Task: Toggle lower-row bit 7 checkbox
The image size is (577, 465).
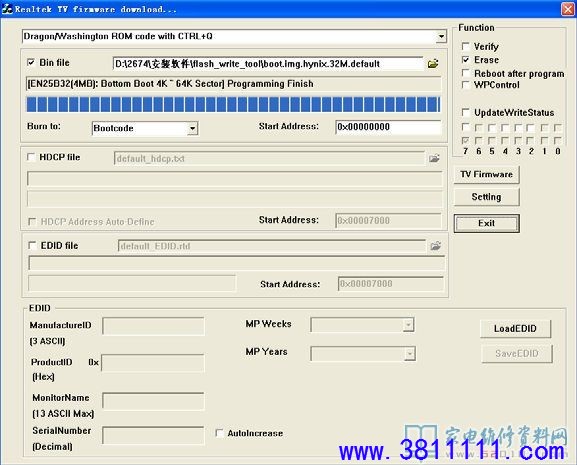Action: pos(466,140)
